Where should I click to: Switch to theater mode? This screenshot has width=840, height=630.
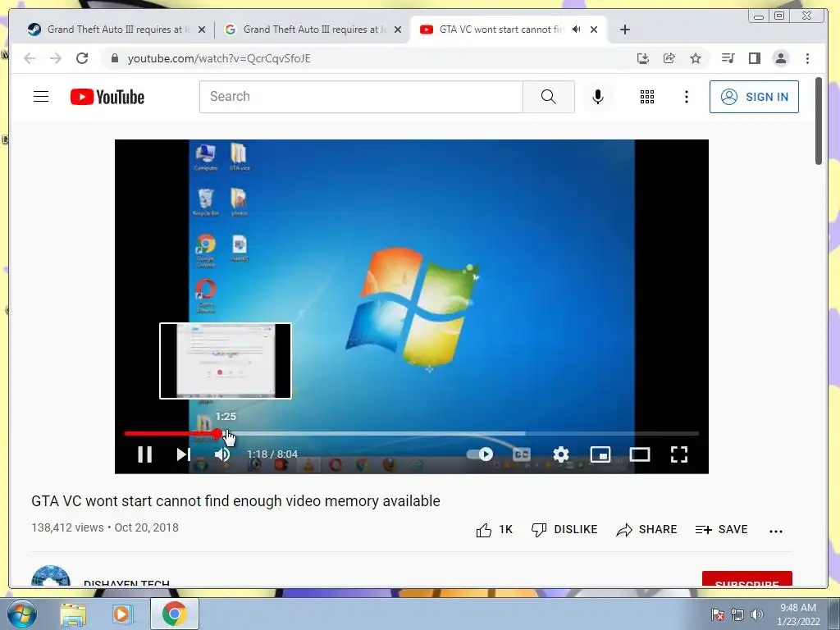pos(640,454)
